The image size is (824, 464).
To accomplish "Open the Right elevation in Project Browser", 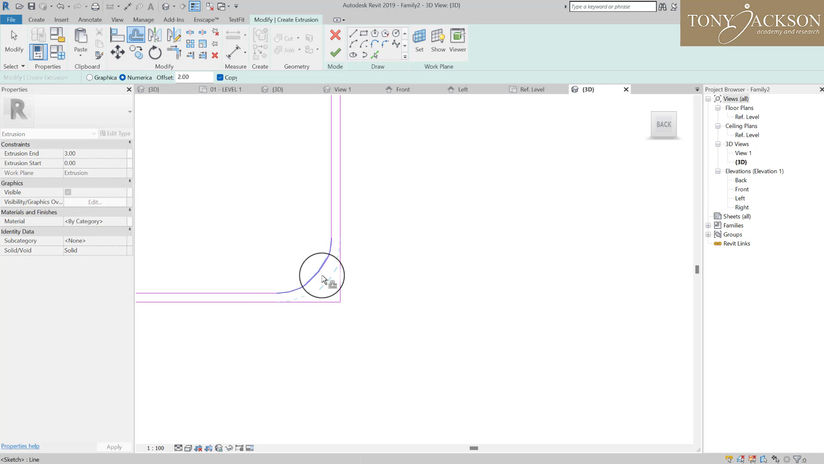I will [x=741, y=208].
